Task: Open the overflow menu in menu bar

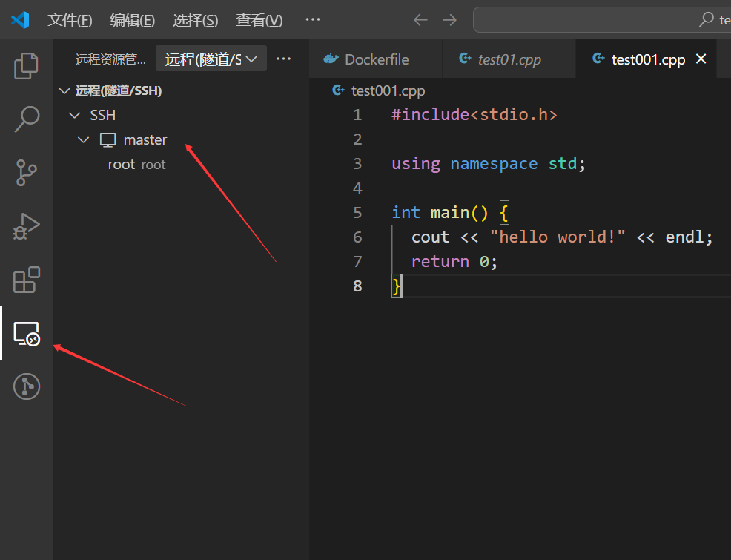Action: (x=312, y=19)
